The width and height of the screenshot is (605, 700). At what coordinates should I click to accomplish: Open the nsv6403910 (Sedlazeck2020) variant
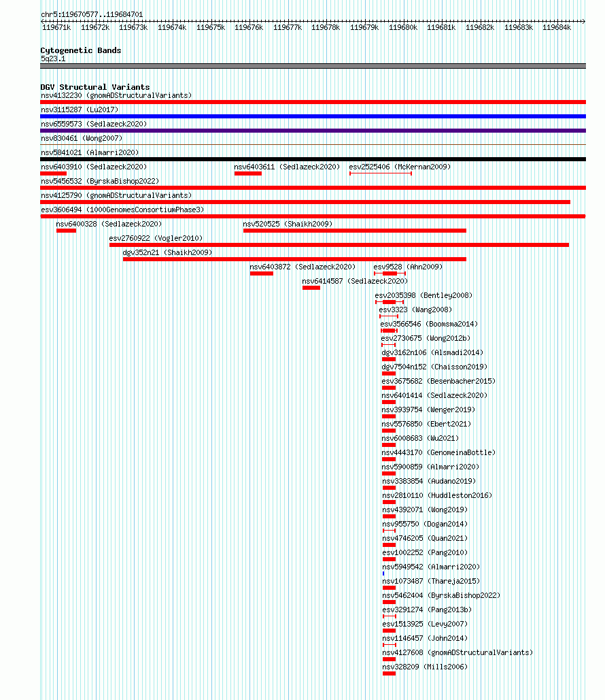(94, 167)
